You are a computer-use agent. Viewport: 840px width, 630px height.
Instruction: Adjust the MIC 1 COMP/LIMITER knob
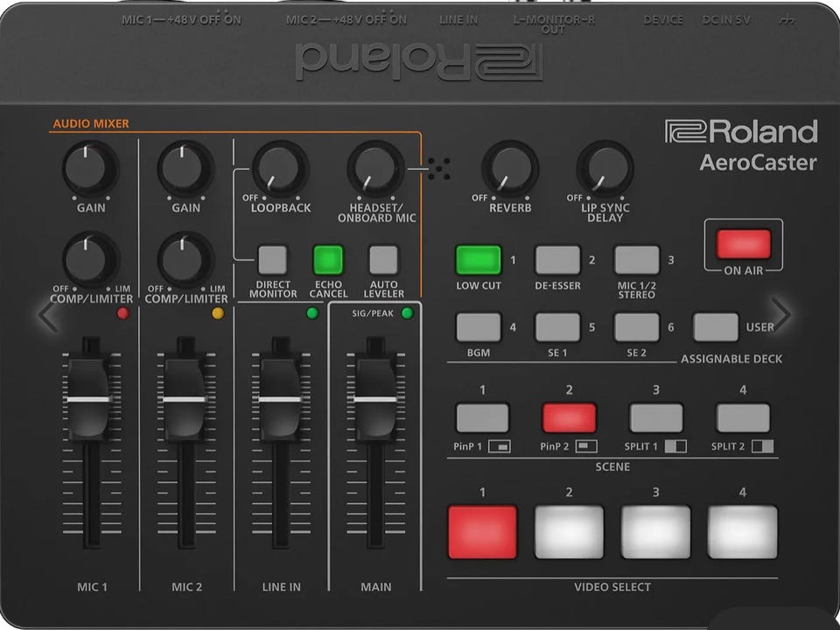(x=89, y=260)
